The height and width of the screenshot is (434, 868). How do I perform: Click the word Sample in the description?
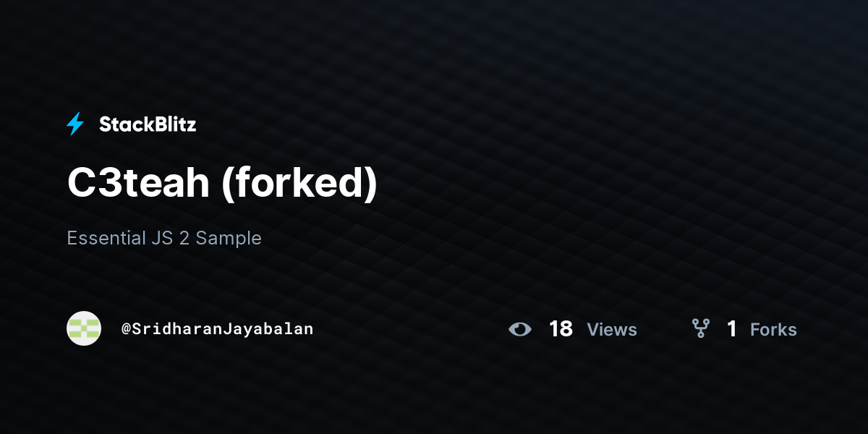229,239
